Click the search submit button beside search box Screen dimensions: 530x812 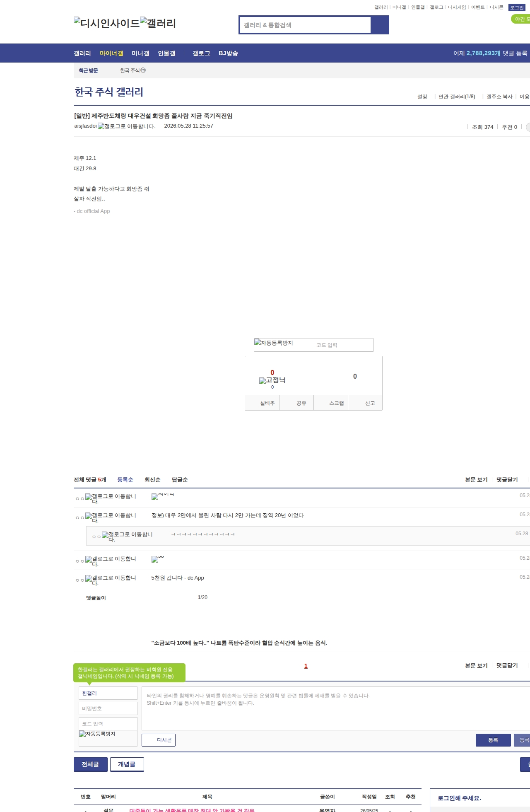click(380, 25)
